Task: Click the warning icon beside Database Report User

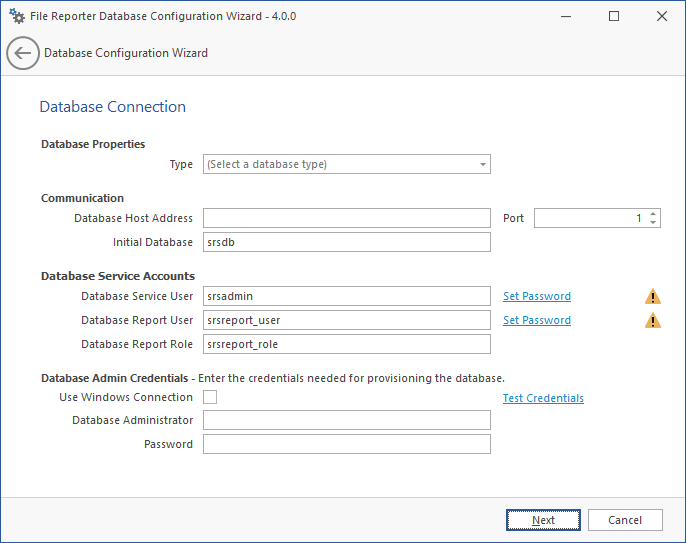Action: [652, 320]
